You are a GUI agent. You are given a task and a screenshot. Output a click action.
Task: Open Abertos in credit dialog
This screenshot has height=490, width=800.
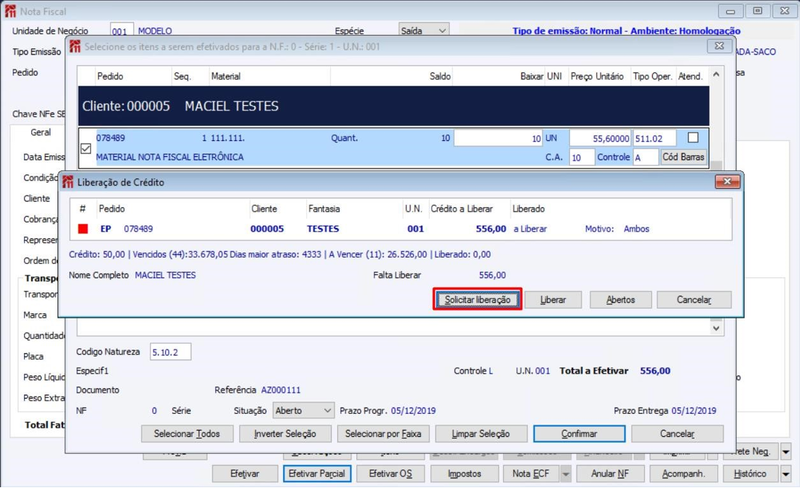[x=620, y=300]
